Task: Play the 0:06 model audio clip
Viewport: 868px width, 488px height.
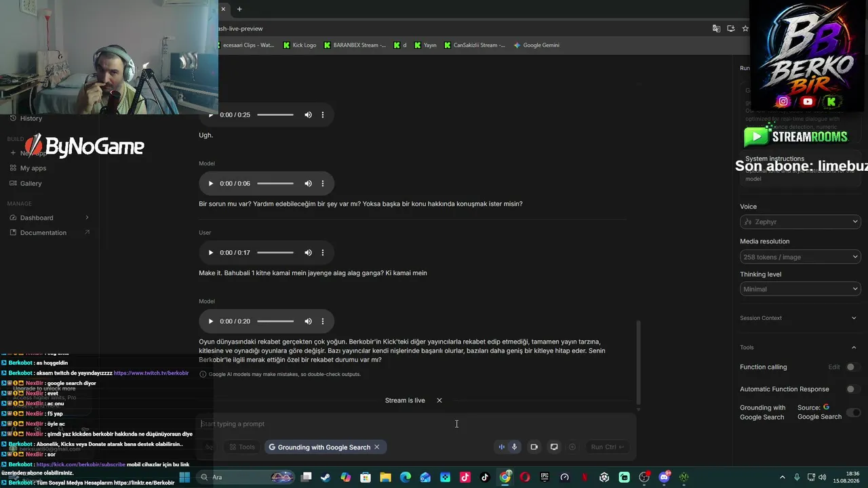Action: pyautogui.click(x=211, y=184)
